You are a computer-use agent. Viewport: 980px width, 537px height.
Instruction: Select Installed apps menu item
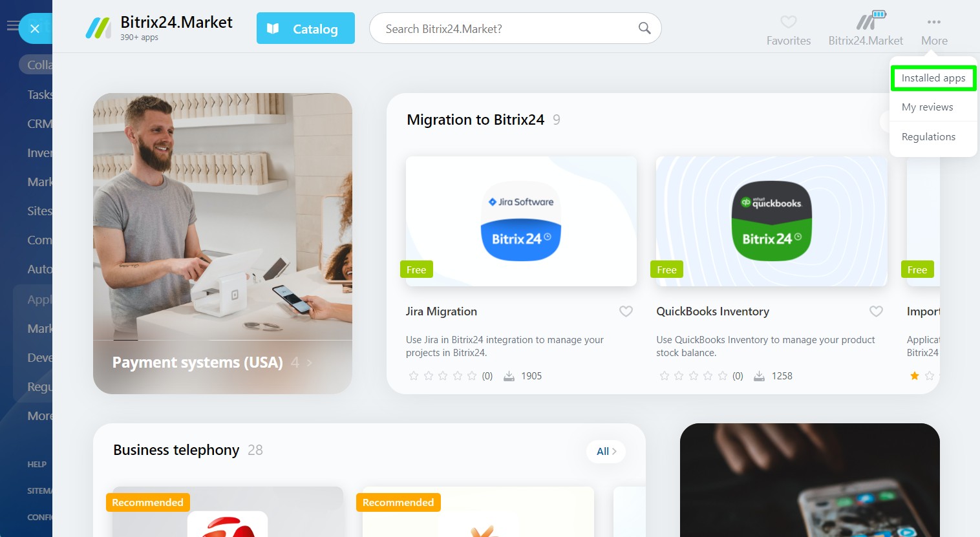933,78
